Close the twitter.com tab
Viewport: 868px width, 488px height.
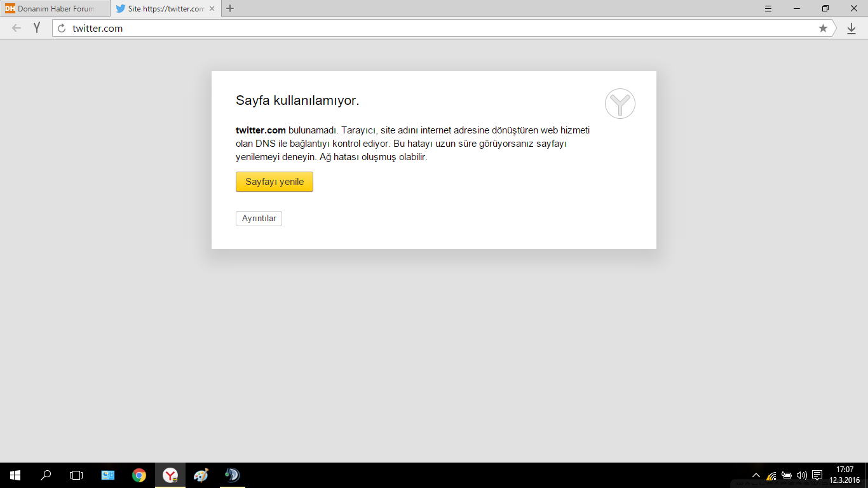pyautogui.click(x=212, y=9)
